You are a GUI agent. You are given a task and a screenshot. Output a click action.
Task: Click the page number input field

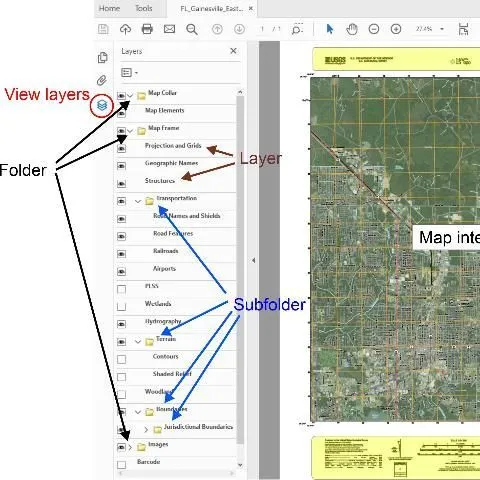coord(262,29)
